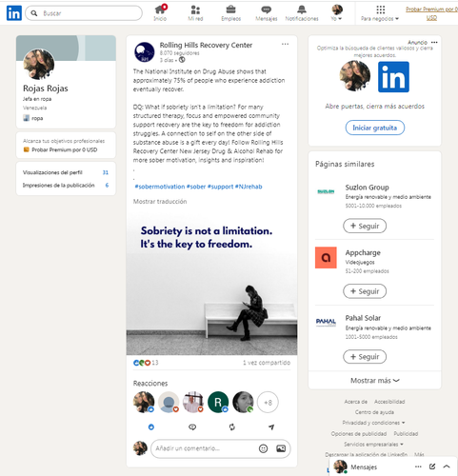This screenshot has height=476, width=458.
Task: Open Pahal Solar page
Action: point(363,318)
